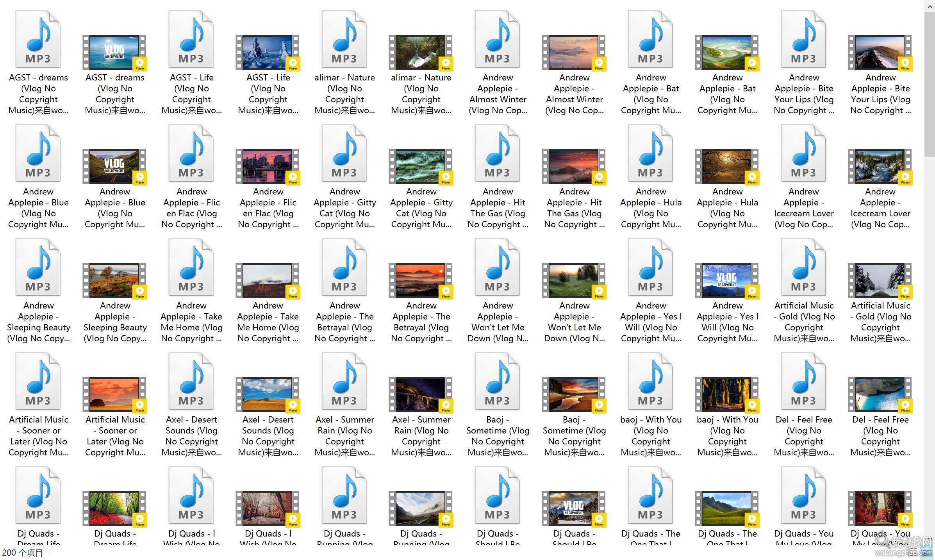Select the Dj Quads - You My Love red alley video thumbnail

coord(880,508)
